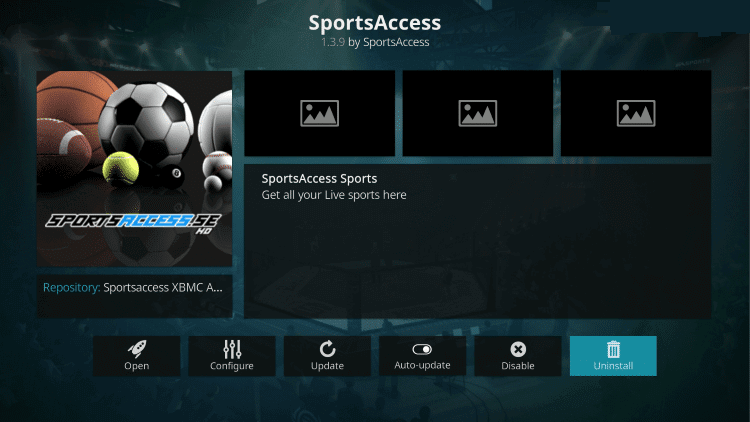Screen dimensions: 750x422
Task: Click the 'SportsAccess Sports' summary heading
Action: click(319, 178)
